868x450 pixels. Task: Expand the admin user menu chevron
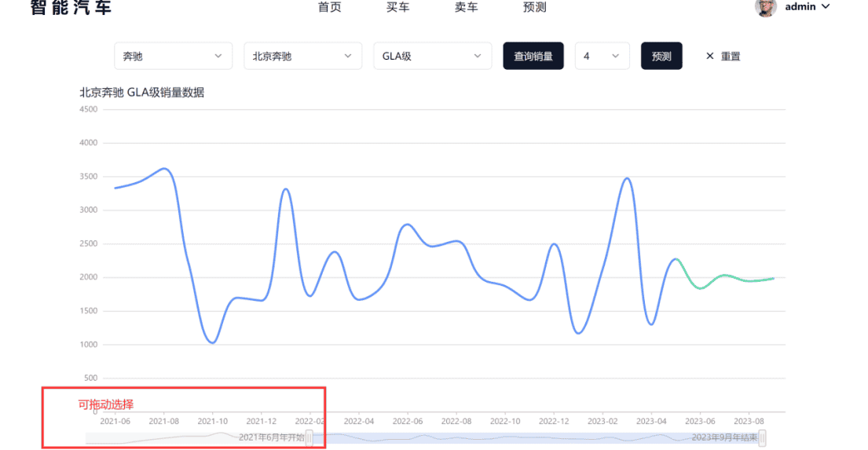tap(826, 6)
